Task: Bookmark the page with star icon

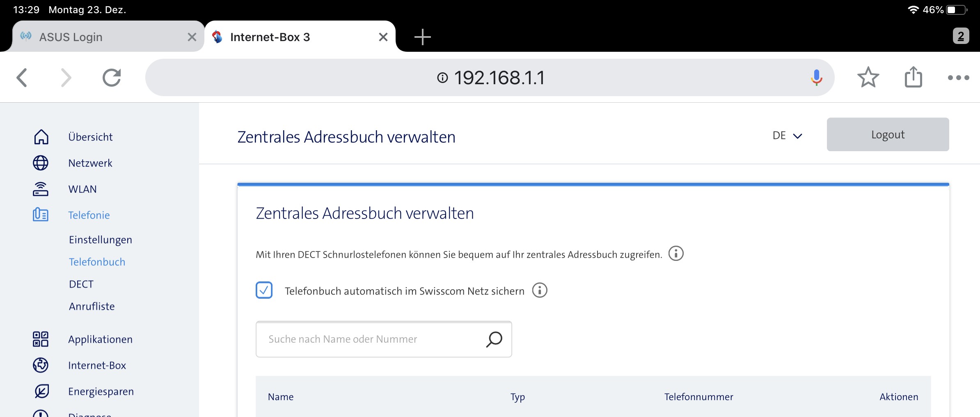Action: point(868,78)
